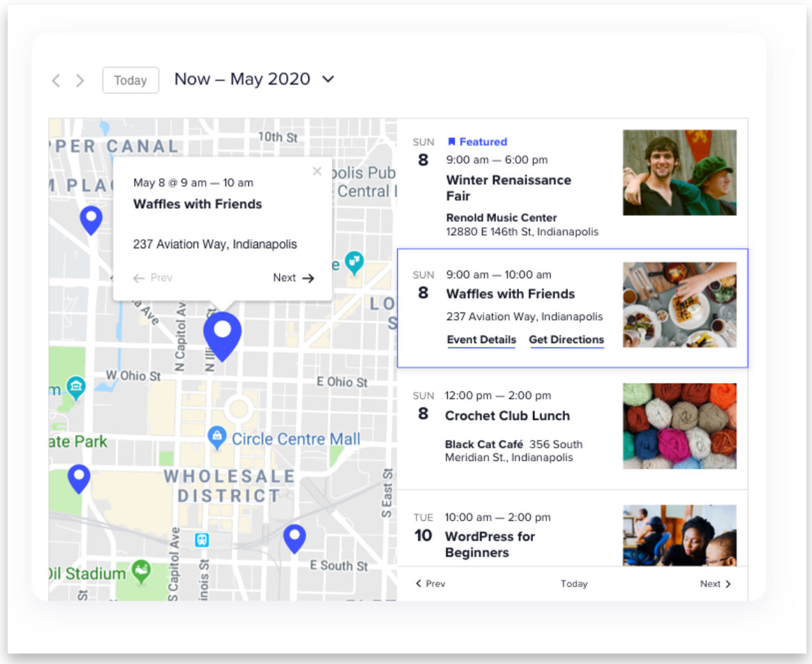The image size is (812, 664).
Task: Click the blue map pin in the park area
Action: tap(79, 478)
